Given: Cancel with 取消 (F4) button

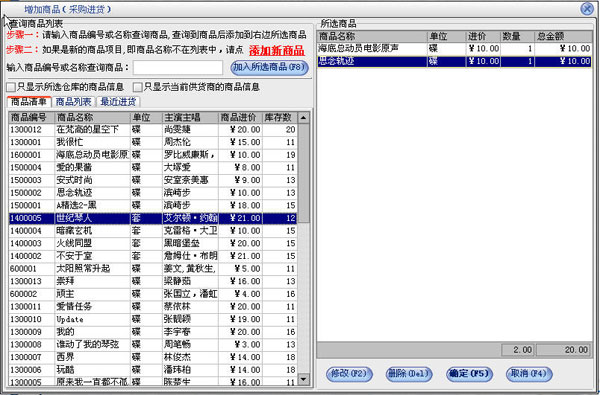Looking at the screenshot, I should pos(529,374).
